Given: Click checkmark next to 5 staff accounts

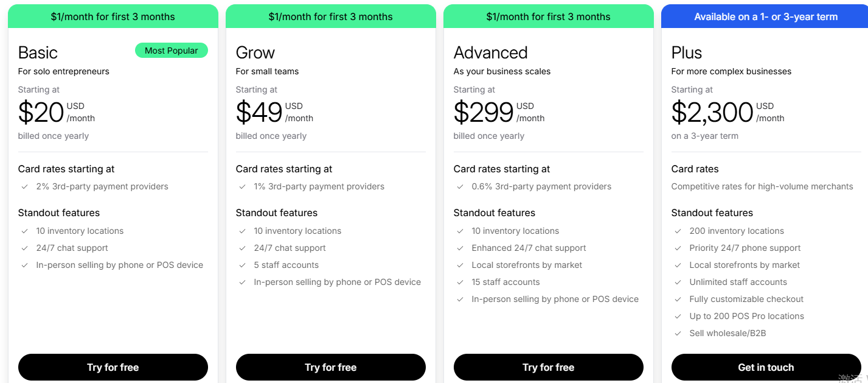Looking at the screenshot, I should (243, 265).
